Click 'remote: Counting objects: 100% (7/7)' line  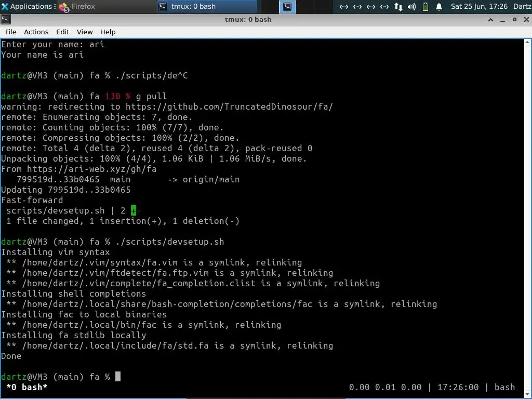pos(112,128)
